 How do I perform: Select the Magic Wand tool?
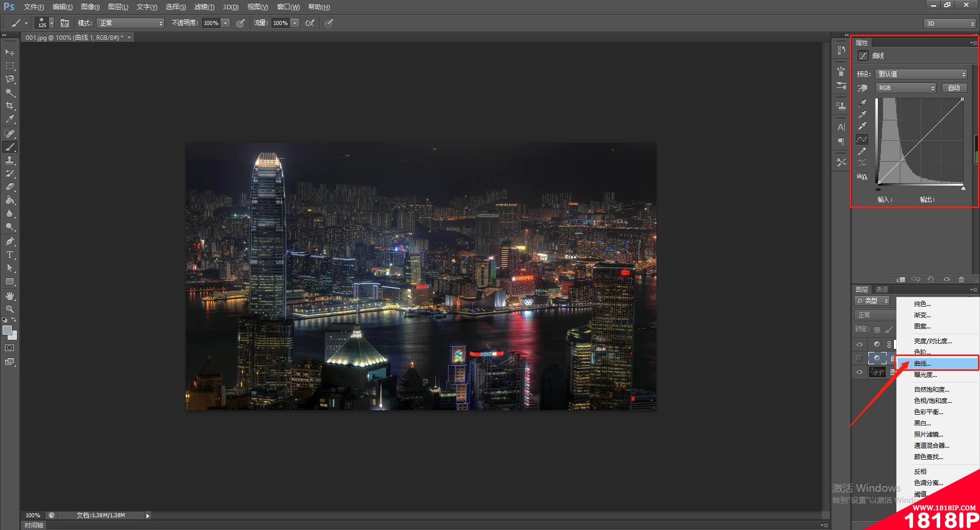10,92
